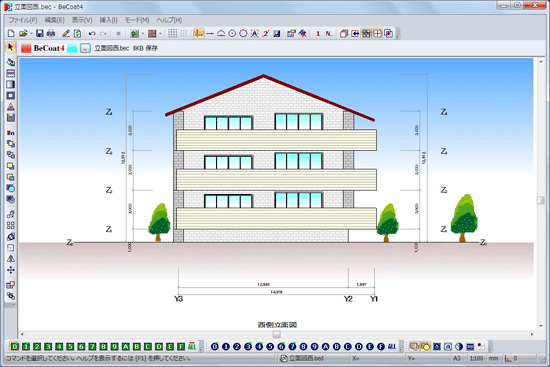
Task: Open dropdown arrow beside the red pattern icon
Action: point(160,34)
